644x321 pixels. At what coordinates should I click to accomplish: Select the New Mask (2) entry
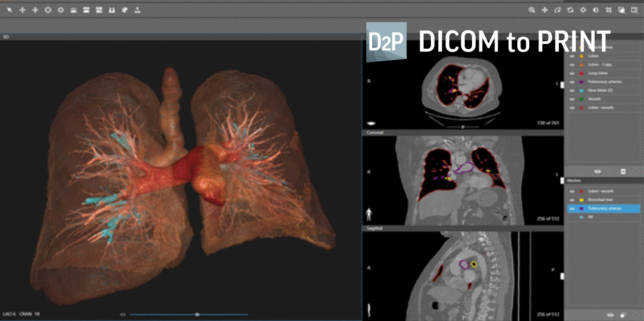click(x=600, y=90)
